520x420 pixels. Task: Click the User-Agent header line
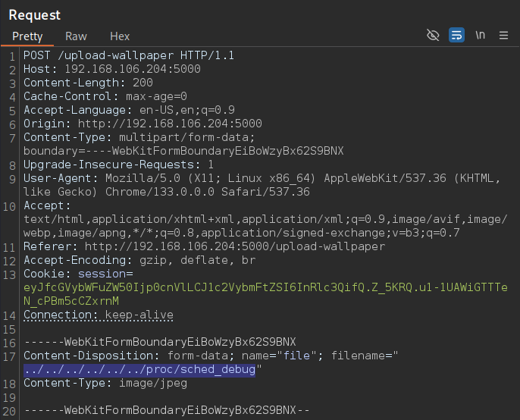pyautogui.click(x=262, y=185)
